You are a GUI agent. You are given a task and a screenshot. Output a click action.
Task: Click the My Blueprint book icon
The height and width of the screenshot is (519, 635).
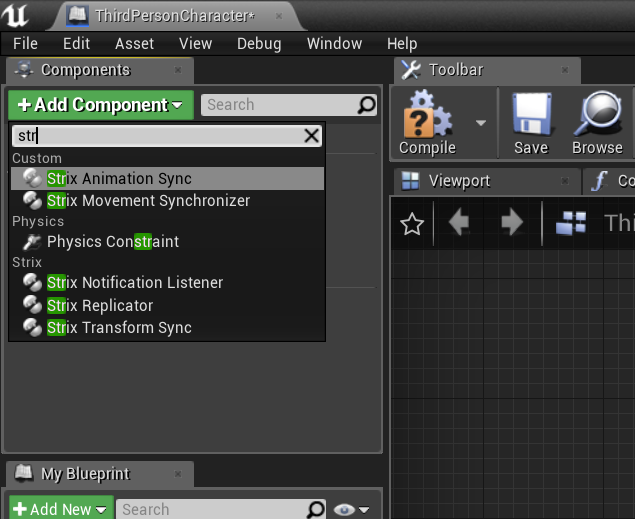pyautogui.click(x=23, y=473)
